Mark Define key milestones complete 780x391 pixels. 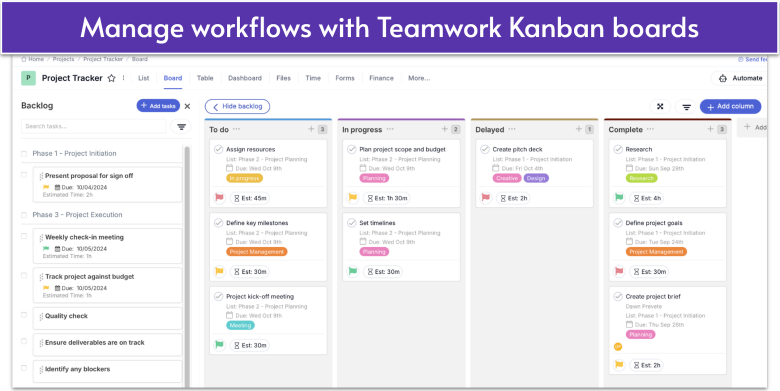click(218, 223)
